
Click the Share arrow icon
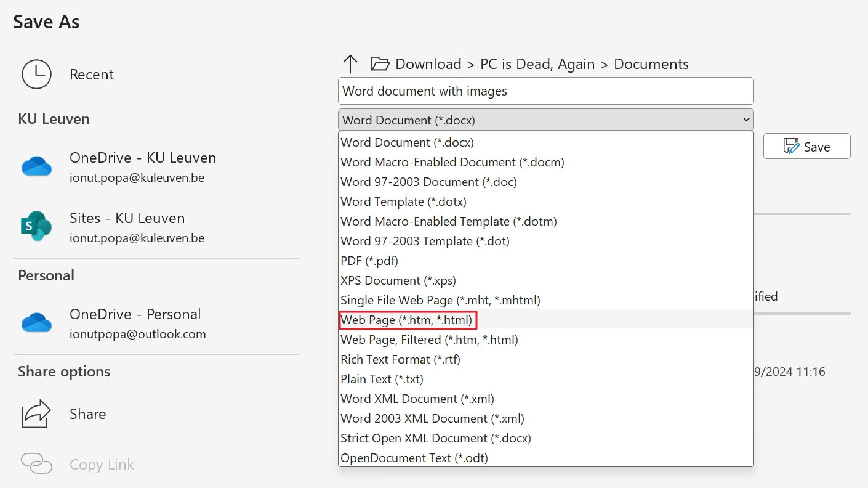[x=36, y=414]
